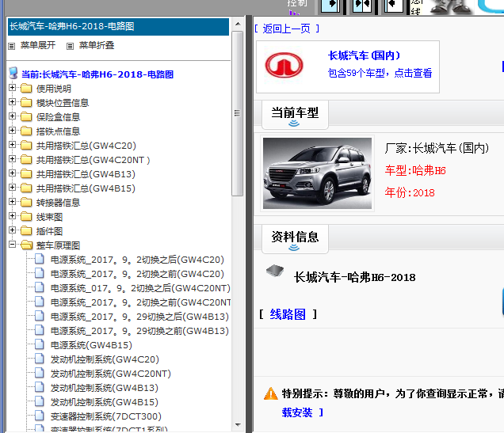Click the 菜单展开 expand-all icon

pos(12,46)
